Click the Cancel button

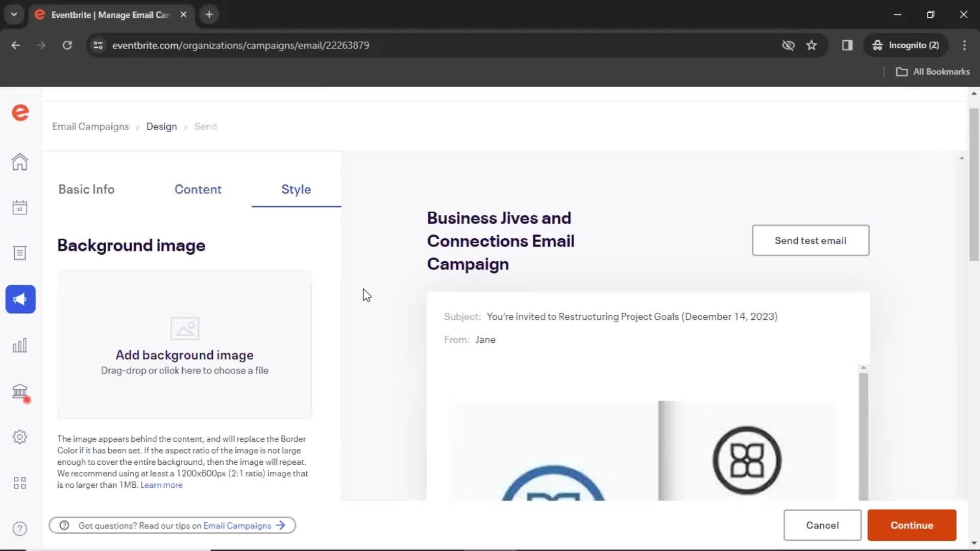tap(822, 525)
